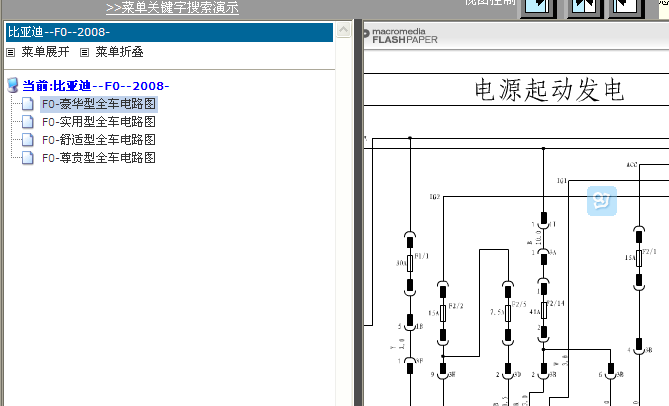The image size is (669, 406).
Task: Open F0-豪华型全车电路图 entry
Action: pyautogui.click(x=99, y=104)
